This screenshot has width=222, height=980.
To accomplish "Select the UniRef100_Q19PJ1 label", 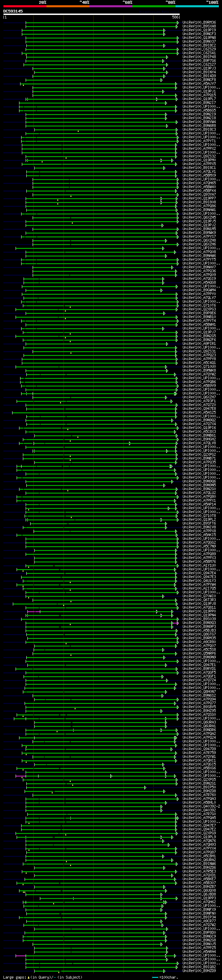I will point(199,91).
